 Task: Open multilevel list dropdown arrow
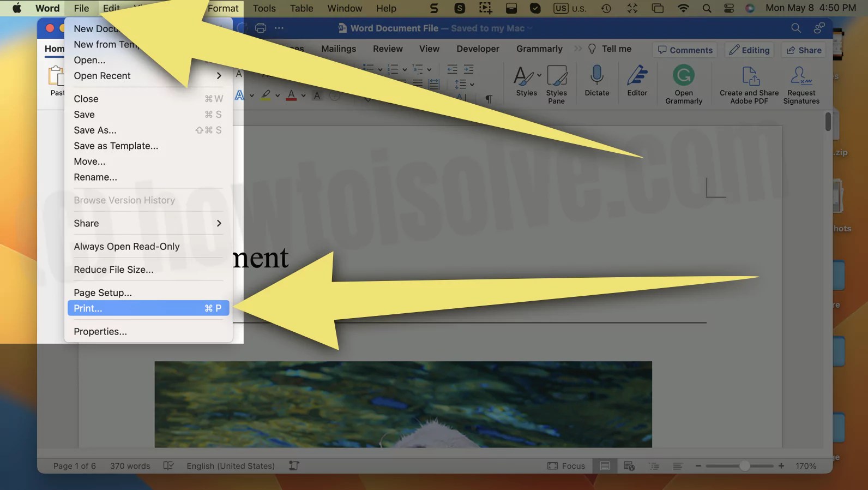point(429,70)
